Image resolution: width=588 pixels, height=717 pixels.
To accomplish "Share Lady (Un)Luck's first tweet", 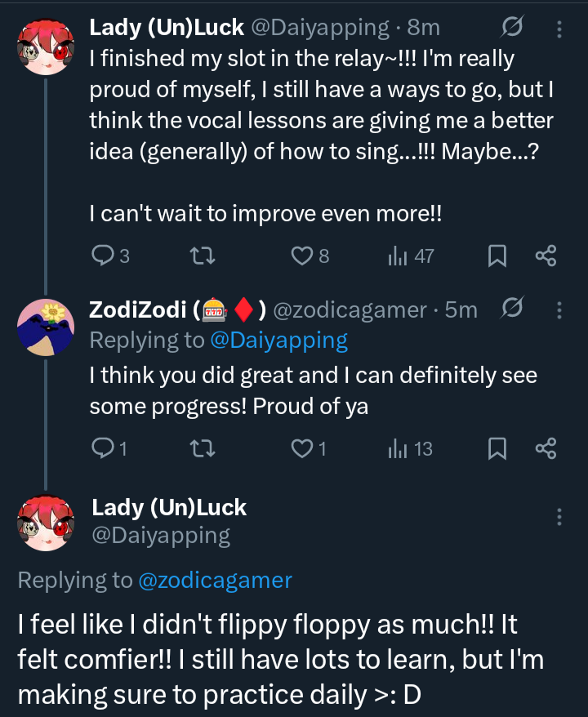I will point(546,256).
